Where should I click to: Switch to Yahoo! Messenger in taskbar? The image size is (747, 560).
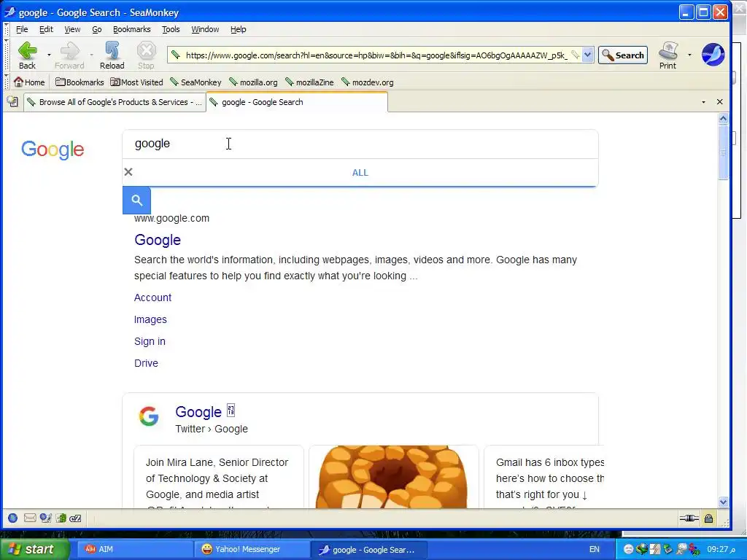[252, 549]
